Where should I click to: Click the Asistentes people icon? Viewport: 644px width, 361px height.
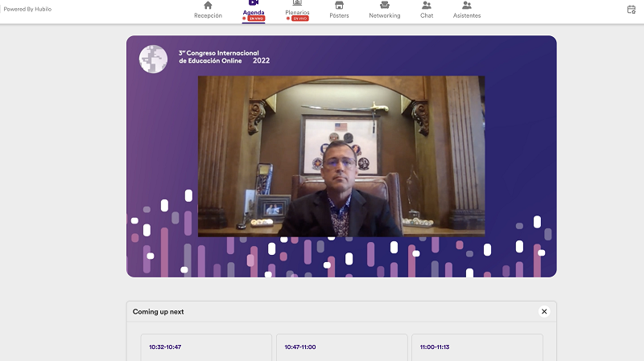(x=467, y=6)
